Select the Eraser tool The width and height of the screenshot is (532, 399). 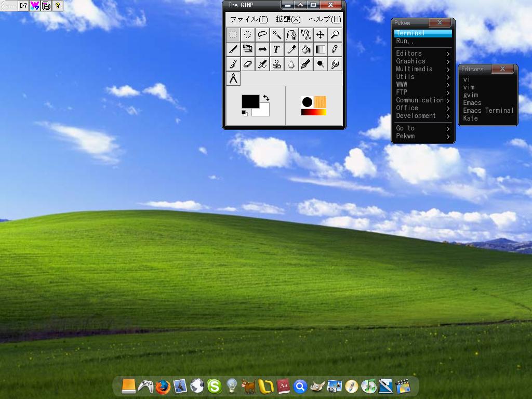tap(248, 64)
